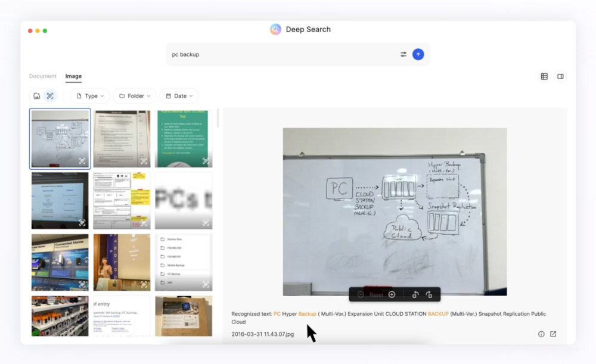Viewport: 596px width, 364px height.
Task: Zoom out of the preview image
Action: [x=361, y=294]
